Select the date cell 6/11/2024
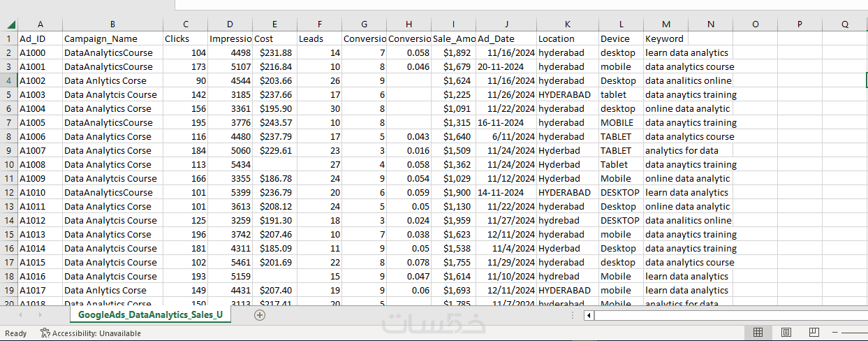The image size is (868, 341). coord(506,136)
